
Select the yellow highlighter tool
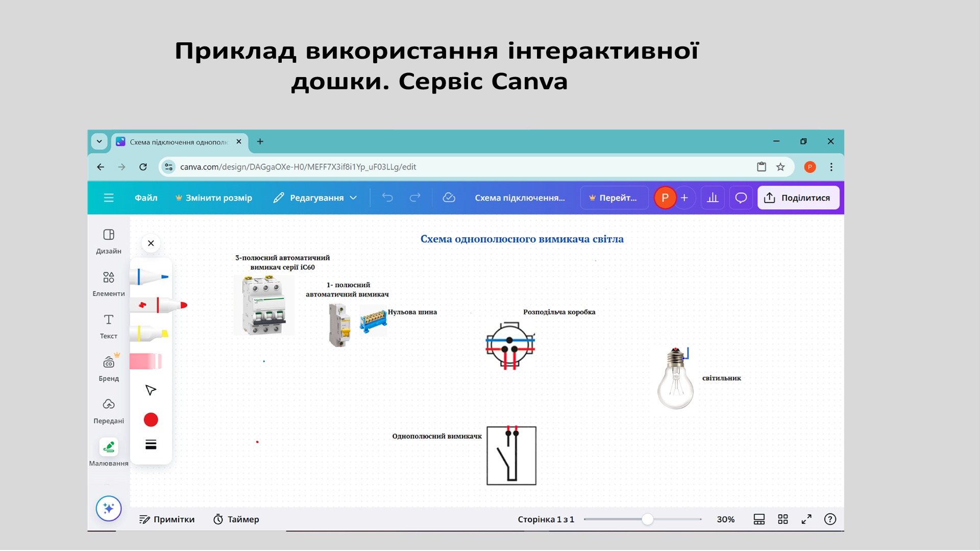(151, 334)
